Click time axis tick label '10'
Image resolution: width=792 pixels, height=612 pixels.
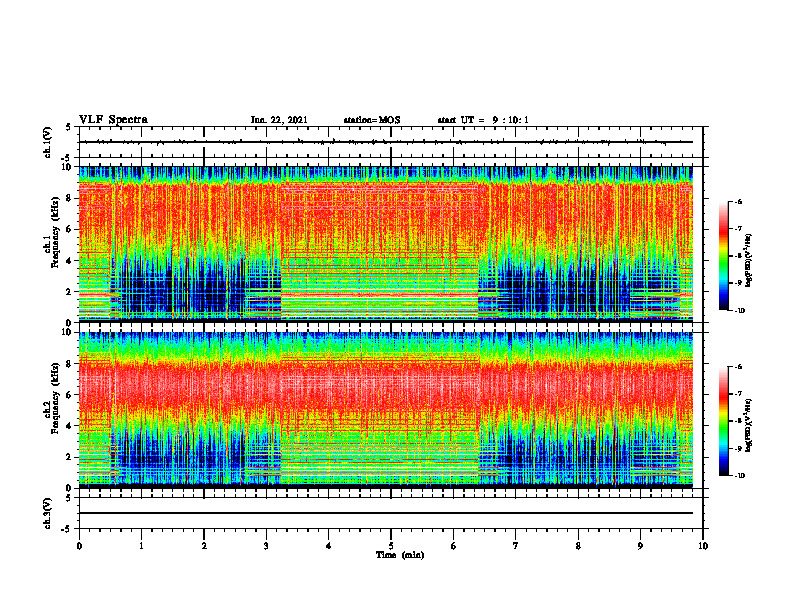click(703, 546)
